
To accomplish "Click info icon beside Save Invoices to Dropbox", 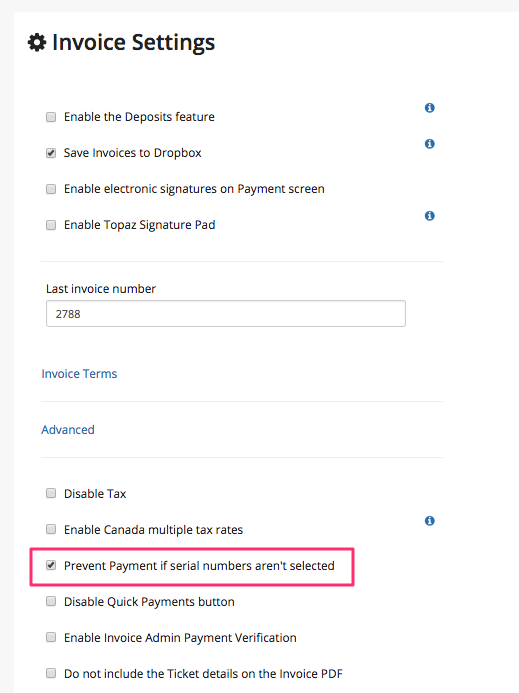I will point(429,144).
